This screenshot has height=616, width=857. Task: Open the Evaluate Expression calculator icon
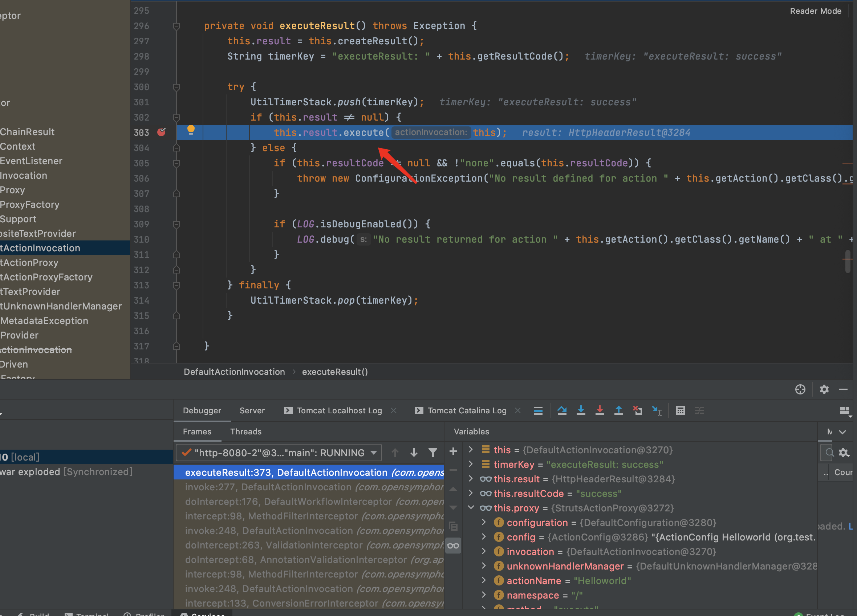680,410
